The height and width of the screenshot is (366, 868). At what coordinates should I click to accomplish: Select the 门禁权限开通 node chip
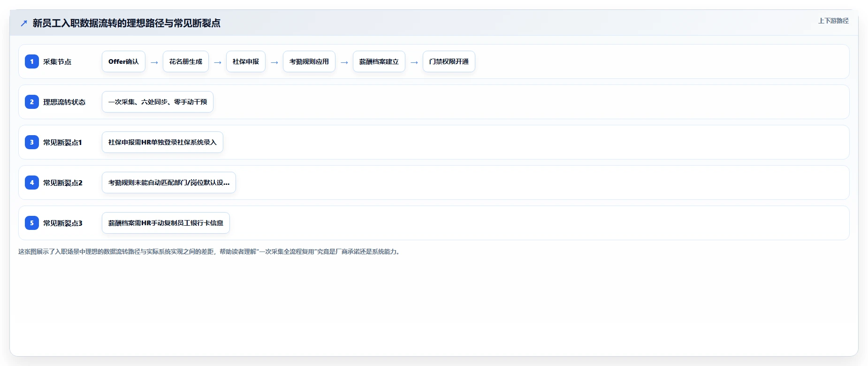point(449,61)
